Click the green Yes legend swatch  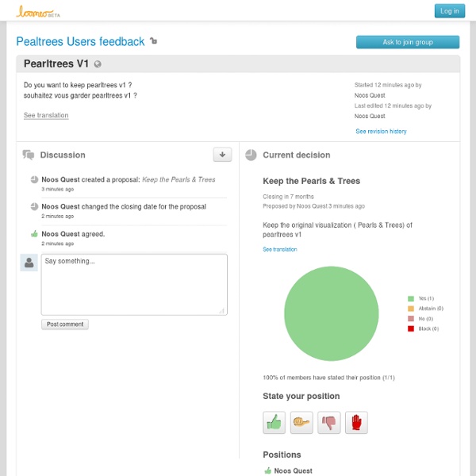411,298
